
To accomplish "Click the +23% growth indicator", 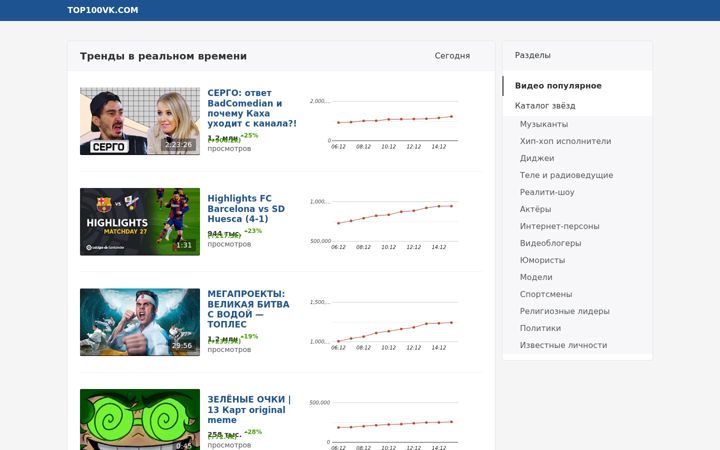I will (x=253, y=231).
